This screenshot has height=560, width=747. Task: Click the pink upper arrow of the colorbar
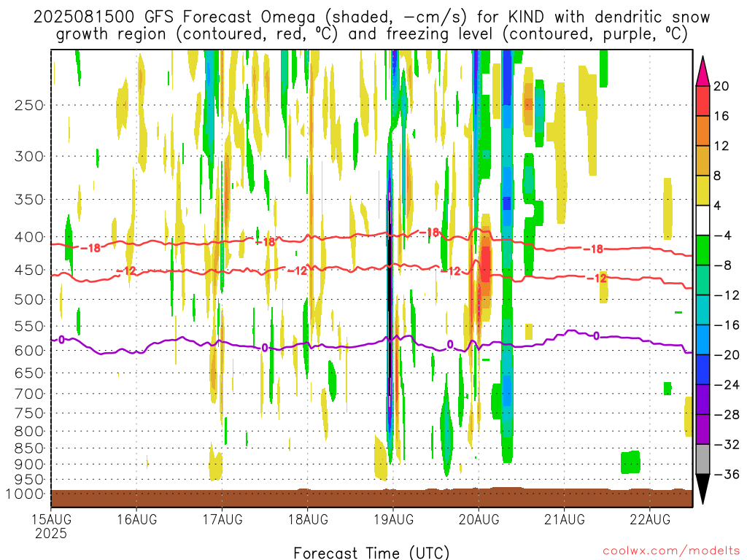point(703,71)
